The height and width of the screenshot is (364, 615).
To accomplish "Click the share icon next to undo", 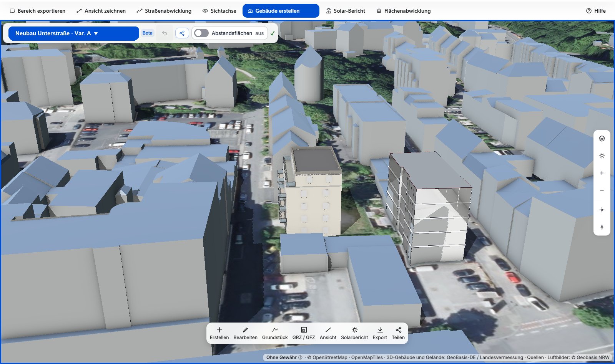I will (x=182, y=33).
